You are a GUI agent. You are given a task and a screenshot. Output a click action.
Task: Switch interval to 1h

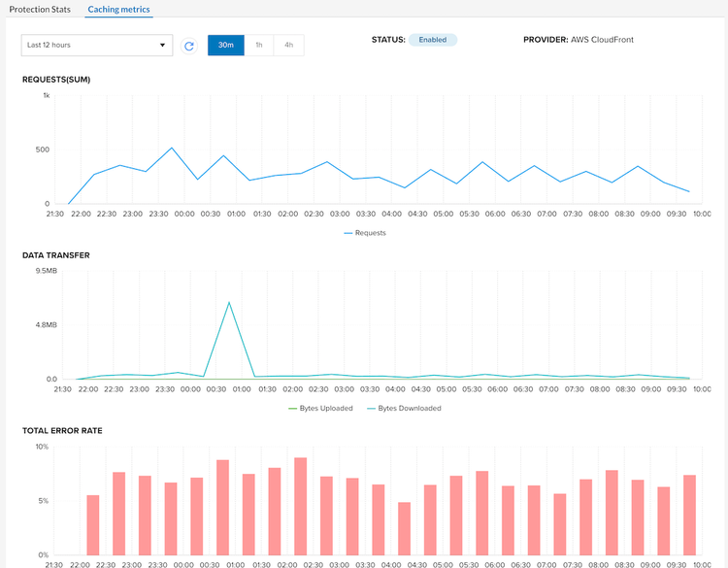pyautogui.click(x=259, y=46)
